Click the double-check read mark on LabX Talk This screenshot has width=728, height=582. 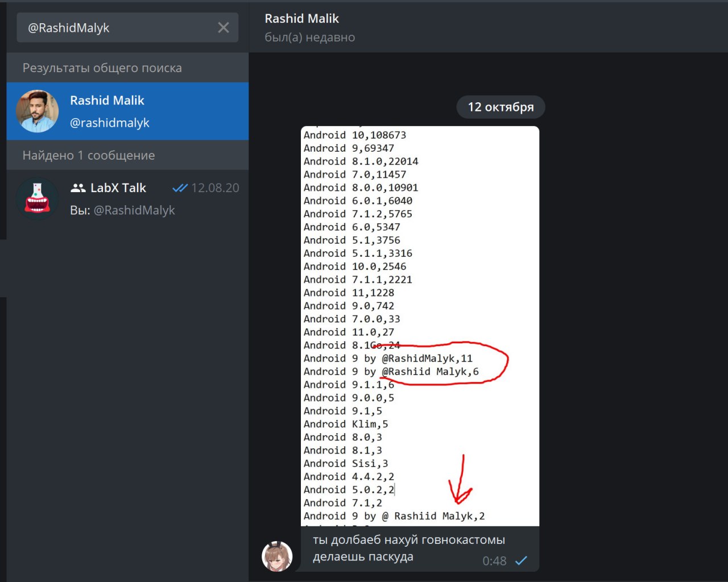point(180,188)
